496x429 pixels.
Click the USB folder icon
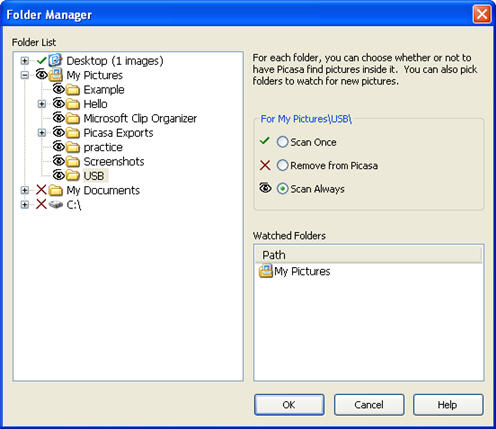pos(73,176)
